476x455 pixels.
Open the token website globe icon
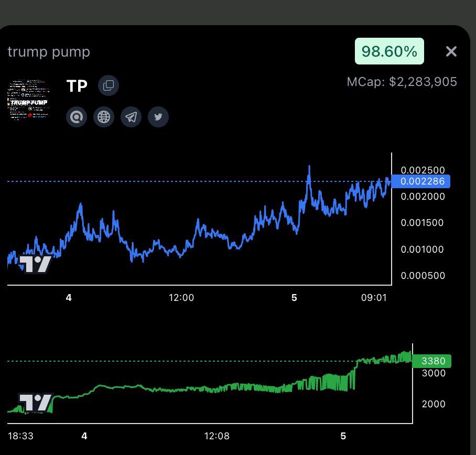click(x=104, y=117)
